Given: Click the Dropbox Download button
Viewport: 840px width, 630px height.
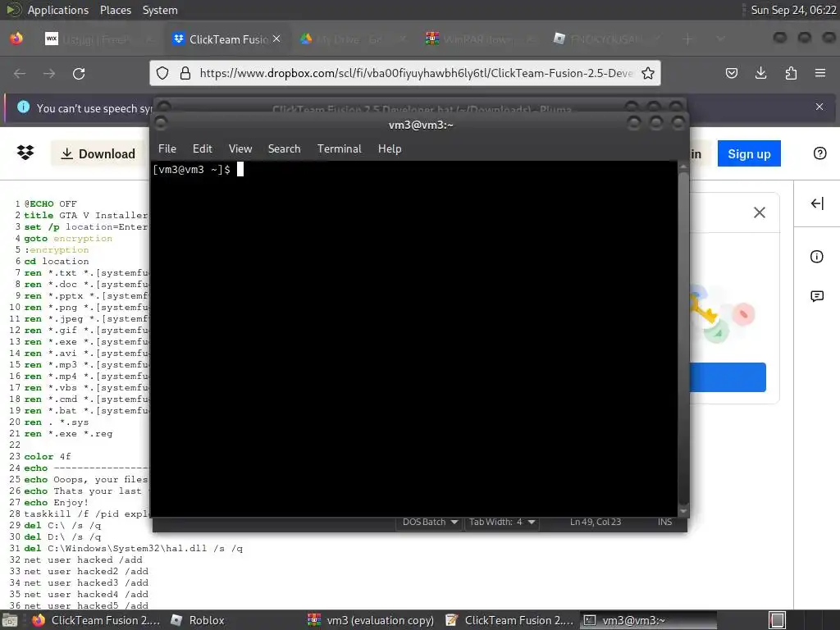Looking at the screenshot, I should coord(98,153).
